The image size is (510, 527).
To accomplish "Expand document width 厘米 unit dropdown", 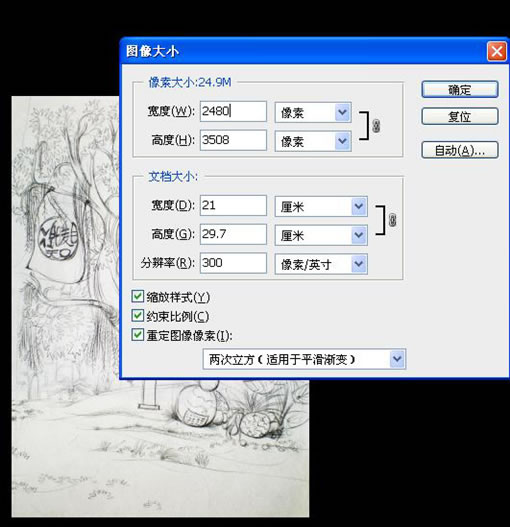I will point(321,206).
